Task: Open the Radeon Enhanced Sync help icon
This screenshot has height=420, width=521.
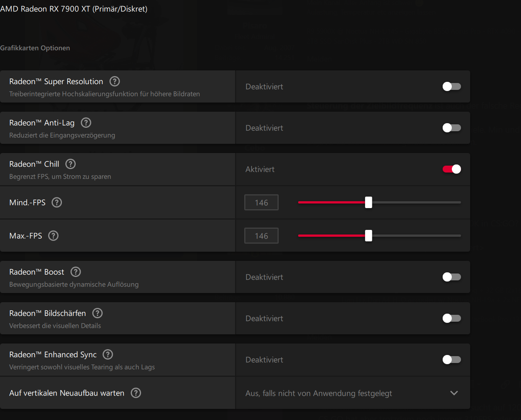Action: click(108, 355)
